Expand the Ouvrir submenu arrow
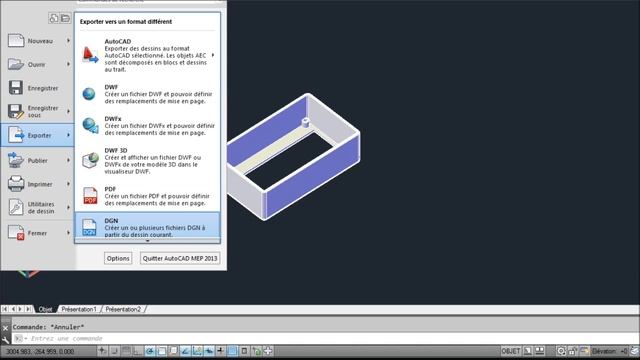This screenshot has width=640, height=360. 68,64
